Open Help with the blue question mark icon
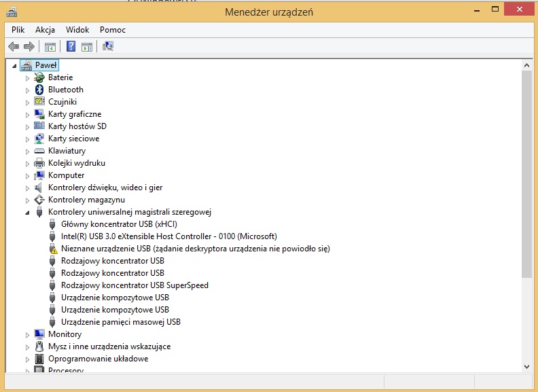 tap(71, 47)
